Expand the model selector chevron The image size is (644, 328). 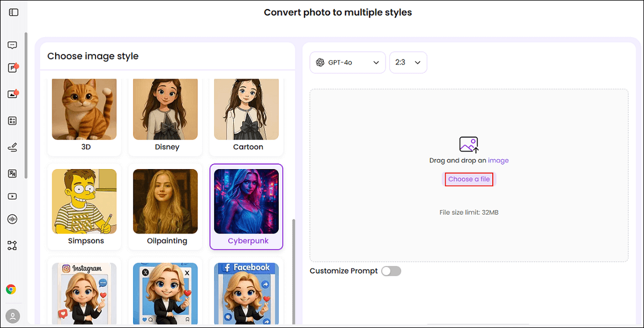[x=375, y=62]
